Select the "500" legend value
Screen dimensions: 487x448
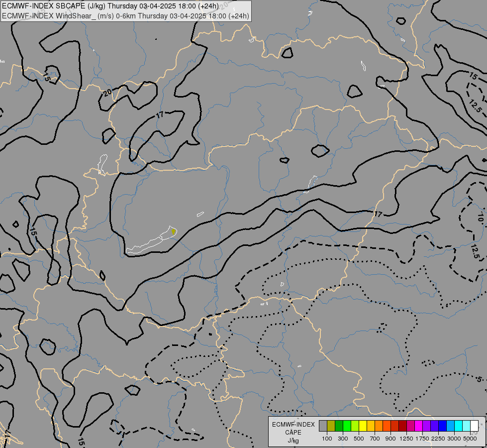(x=359, y=439)
